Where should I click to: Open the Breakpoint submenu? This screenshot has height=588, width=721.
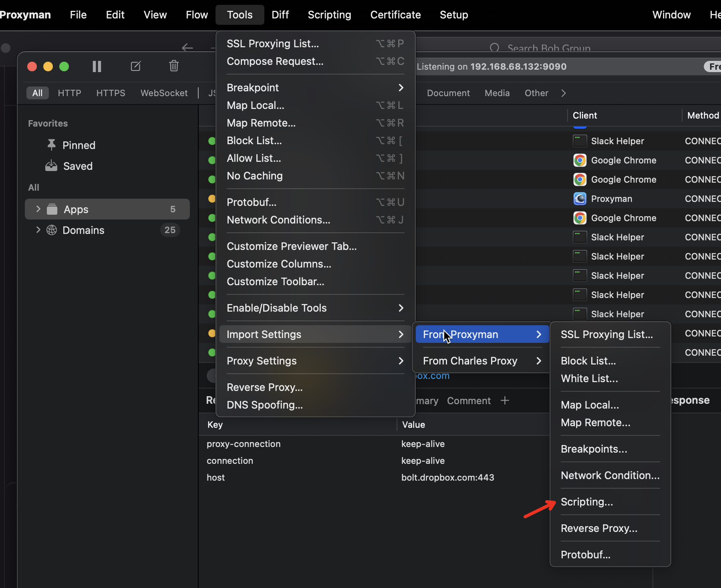click(x=315, y=88)
